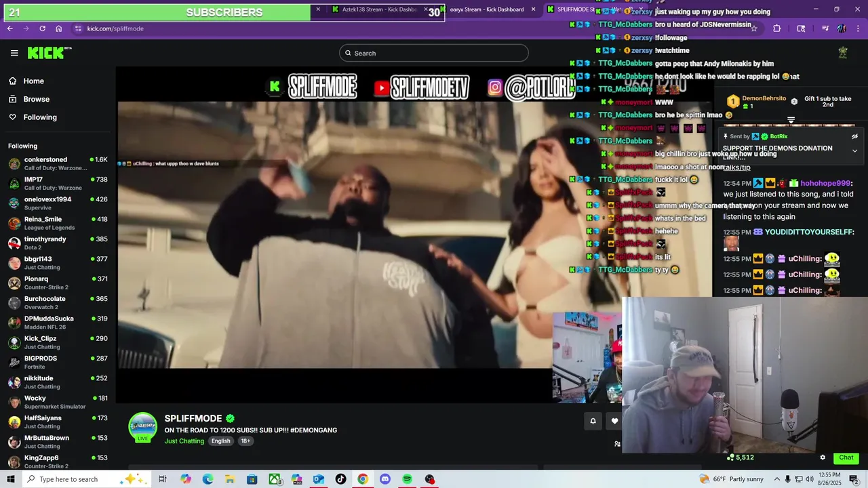The image size is (868, 488).
Task: Click the YOUDIDITTOYOURSELFF username in chat
Action: click(809, 232)
